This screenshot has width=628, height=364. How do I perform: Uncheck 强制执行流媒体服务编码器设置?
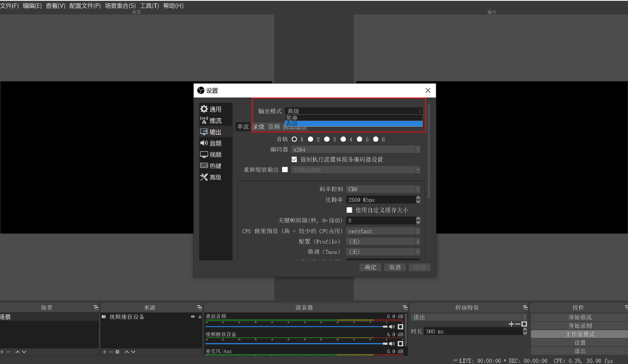[x=294, y=160]
